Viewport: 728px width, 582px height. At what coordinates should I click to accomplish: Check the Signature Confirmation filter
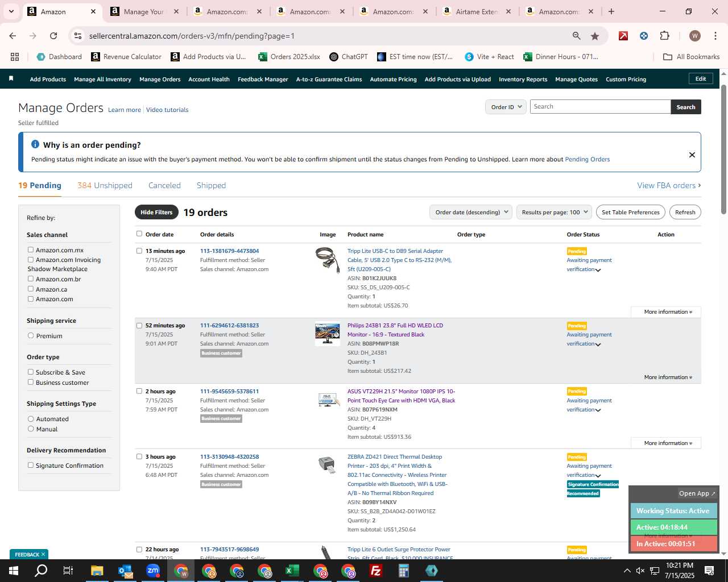tap(31, 465)
